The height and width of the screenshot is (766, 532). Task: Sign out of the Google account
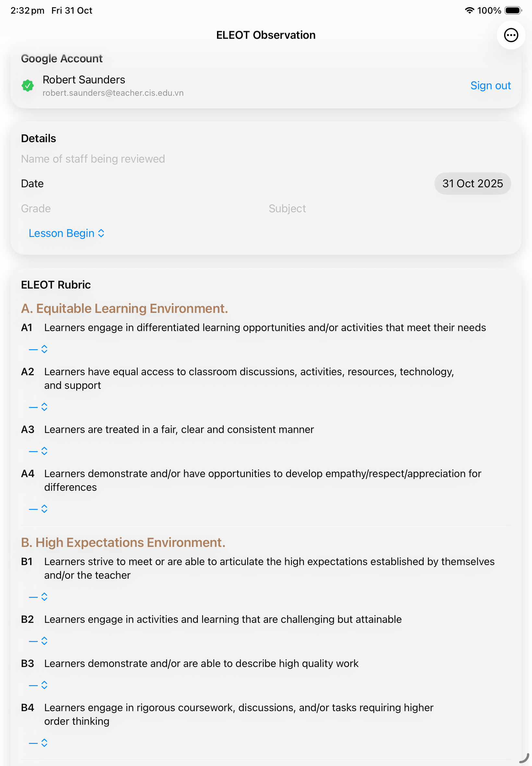490,86
